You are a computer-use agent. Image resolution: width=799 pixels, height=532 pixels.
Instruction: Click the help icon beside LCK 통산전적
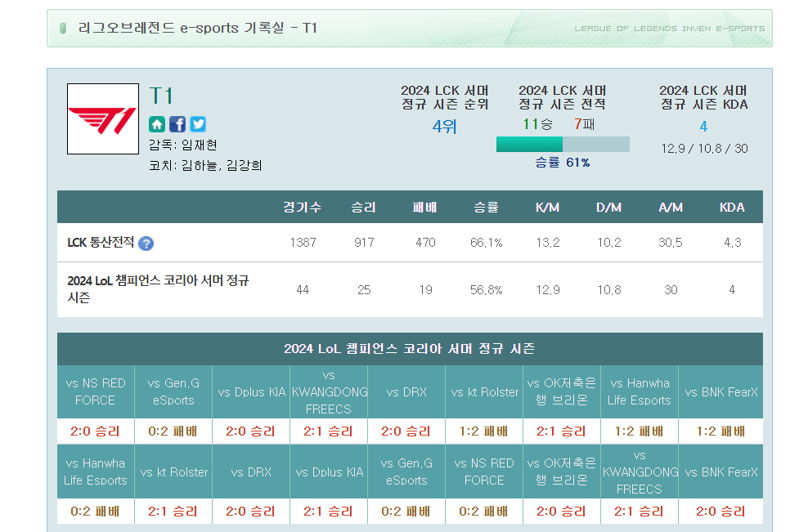[x=146, y=244]
